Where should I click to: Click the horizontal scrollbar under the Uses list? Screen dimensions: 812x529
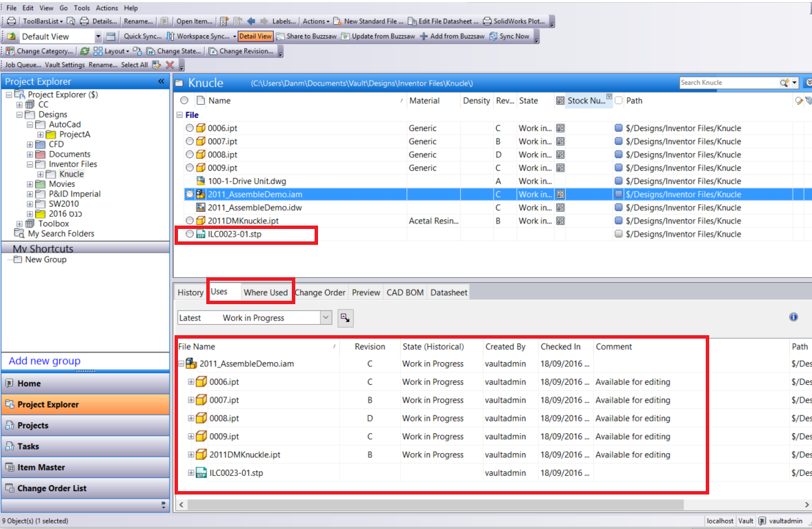pos(435,504)
